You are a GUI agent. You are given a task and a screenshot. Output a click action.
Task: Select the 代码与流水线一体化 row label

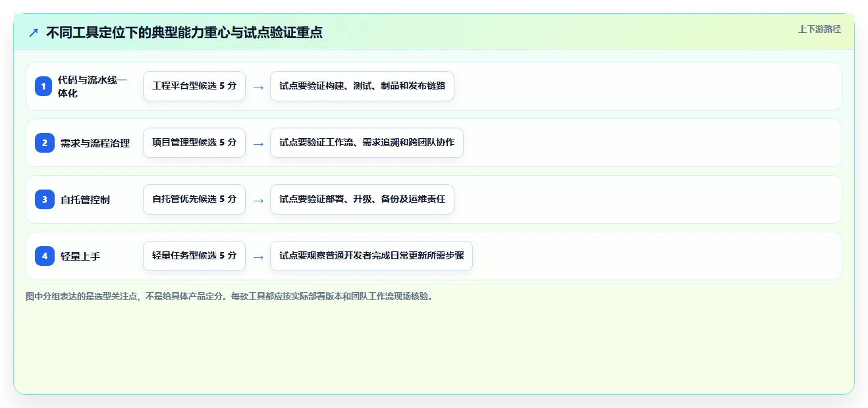tap(92, 86)
